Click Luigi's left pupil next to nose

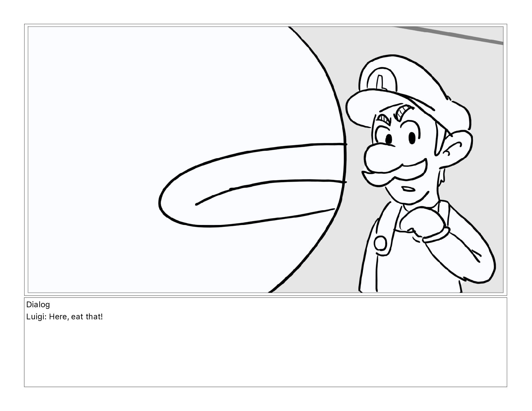388,139
